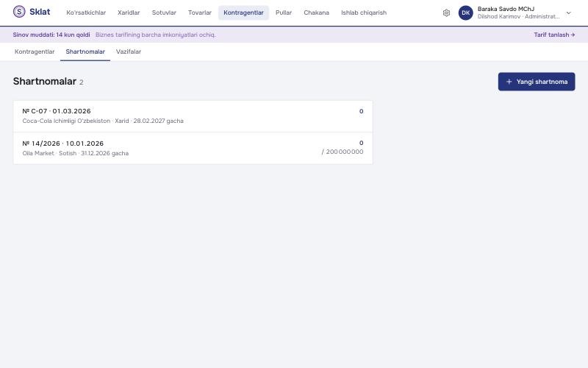Image resolution: width=588 pixels, height=368 pixels.
Task: Click the / 200 000 000 limit amount
Action: click(x=342, y=152)
